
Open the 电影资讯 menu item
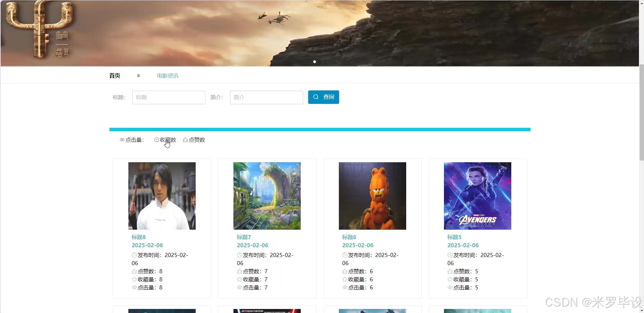click(x=167, y=76)
